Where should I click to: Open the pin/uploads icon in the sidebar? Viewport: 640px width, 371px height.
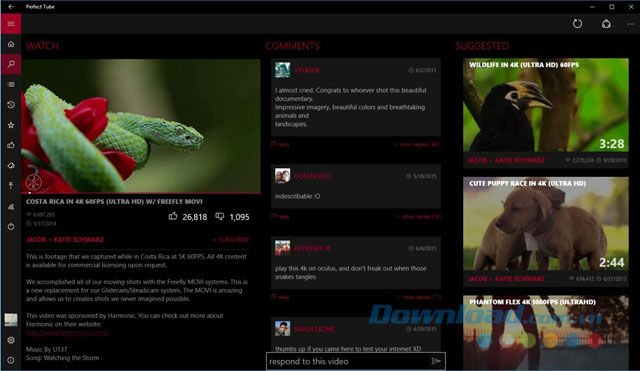pos(11,186)
